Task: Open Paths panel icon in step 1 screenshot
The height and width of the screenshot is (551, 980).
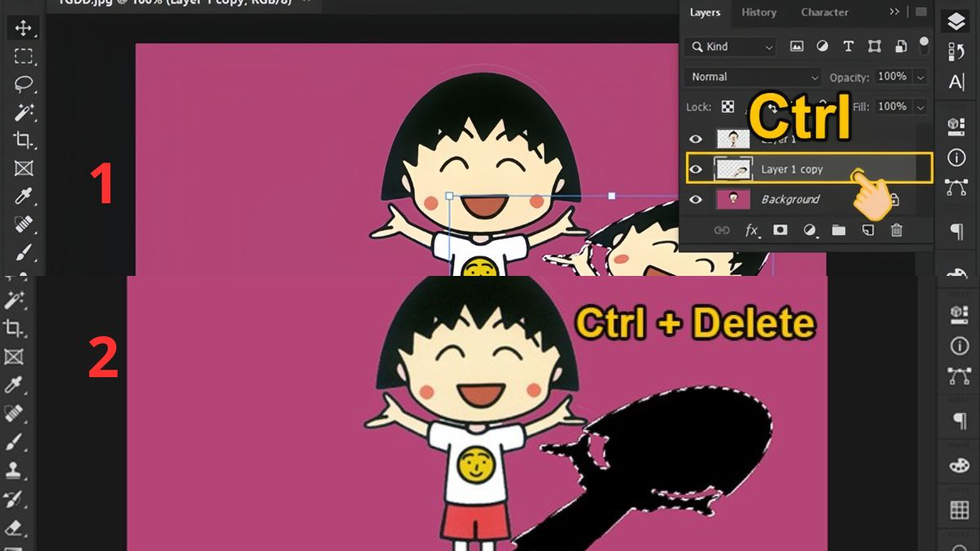Action: (x=956, y=187)
